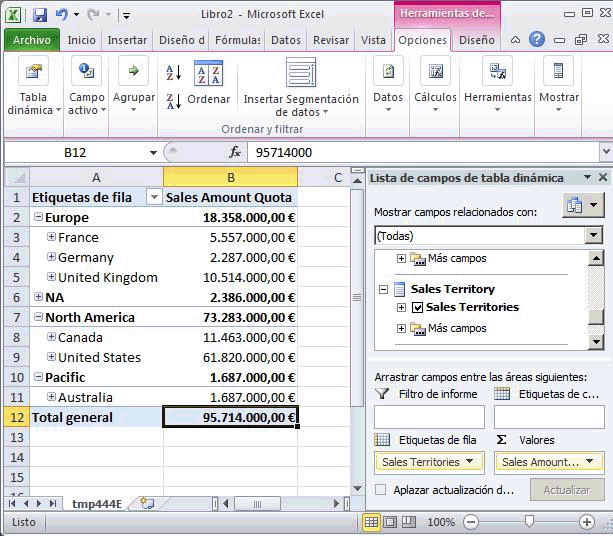Zoom out with the minus button
Viewport: 613px width, 536px height.
(471, 522)
